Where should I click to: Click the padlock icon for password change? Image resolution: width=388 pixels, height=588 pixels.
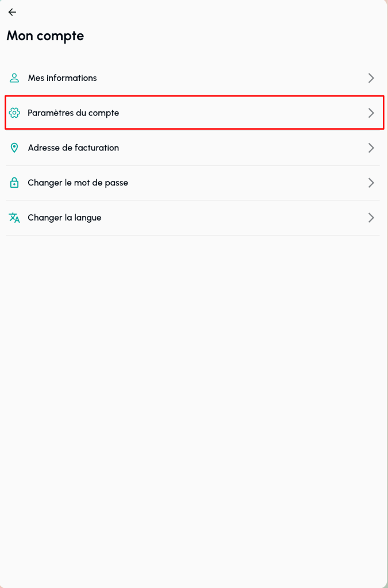14,183
